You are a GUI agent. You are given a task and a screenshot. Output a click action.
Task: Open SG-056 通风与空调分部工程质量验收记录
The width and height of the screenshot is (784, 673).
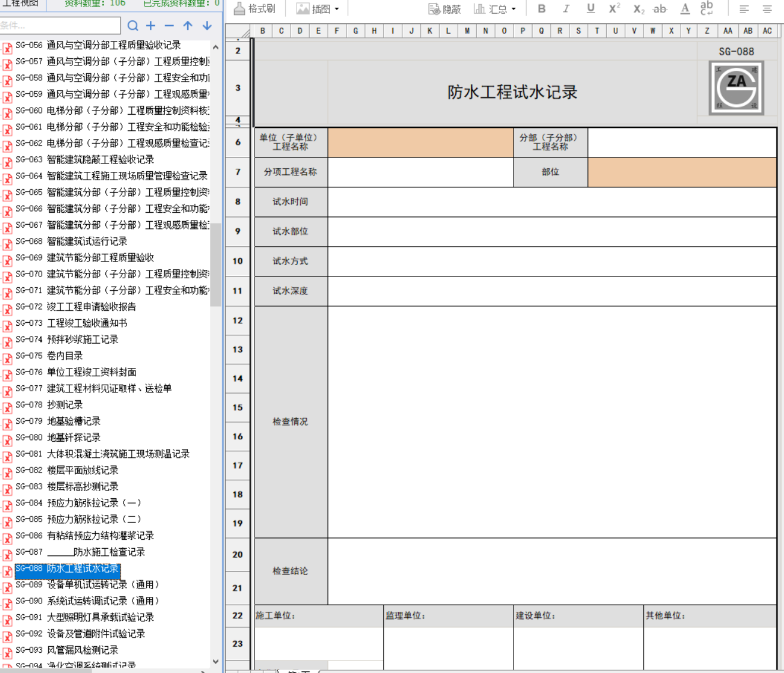98,45
